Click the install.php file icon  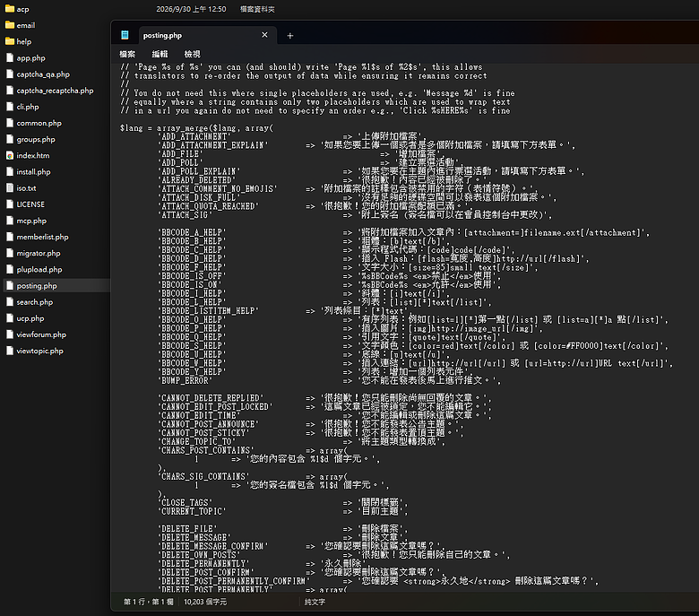10,172
